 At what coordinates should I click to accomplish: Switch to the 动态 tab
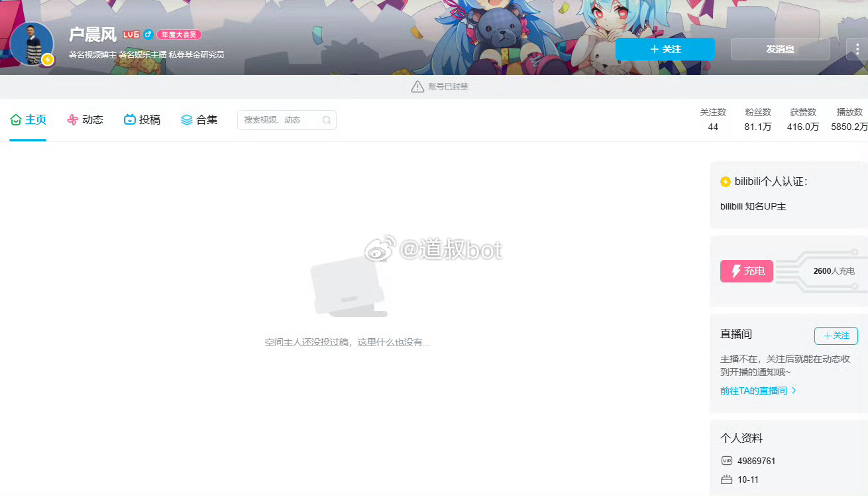[x=85, y=120]
